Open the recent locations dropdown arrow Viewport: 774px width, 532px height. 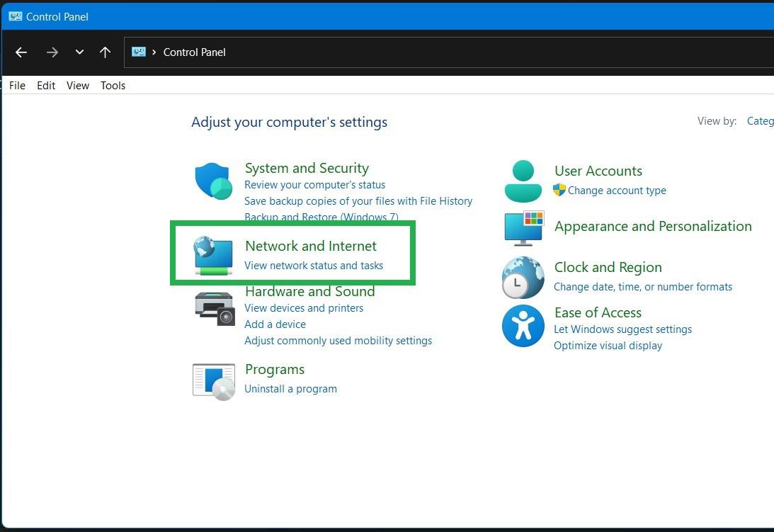[79, 52]
